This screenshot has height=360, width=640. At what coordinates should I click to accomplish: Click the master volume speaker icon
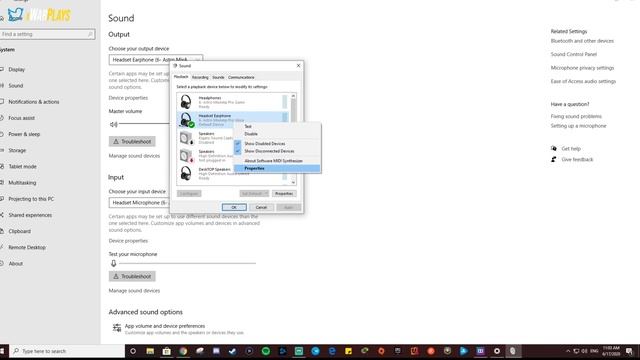click(x=113, y=124)
